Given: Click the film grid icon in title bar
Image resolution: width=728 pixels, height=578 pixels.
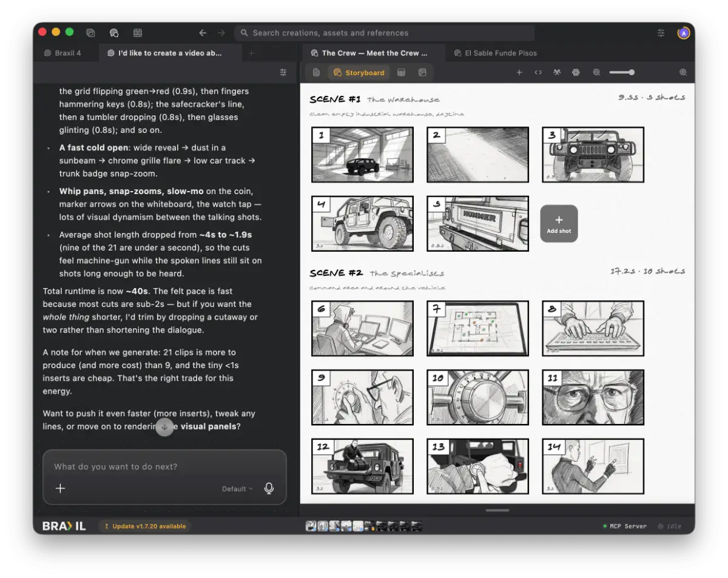Looking at the screenshot, I should (x=138, y=33).
